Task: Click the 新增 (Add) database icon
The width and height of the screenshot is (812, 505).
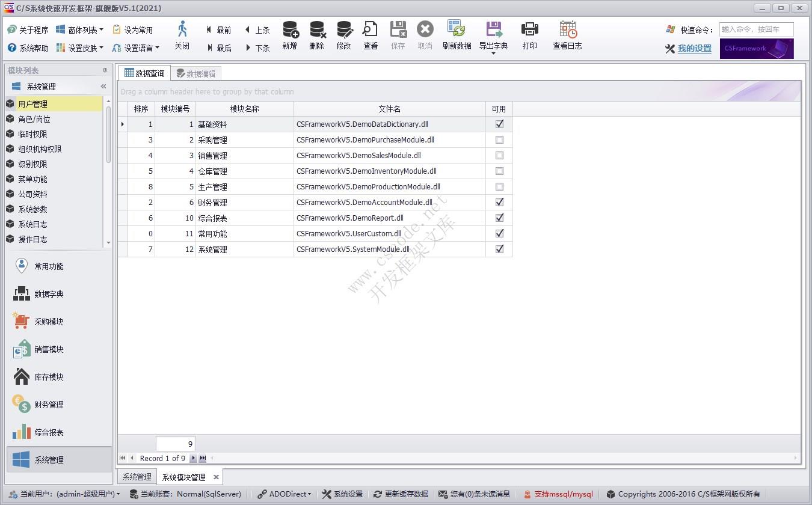Action: point(290,30)
